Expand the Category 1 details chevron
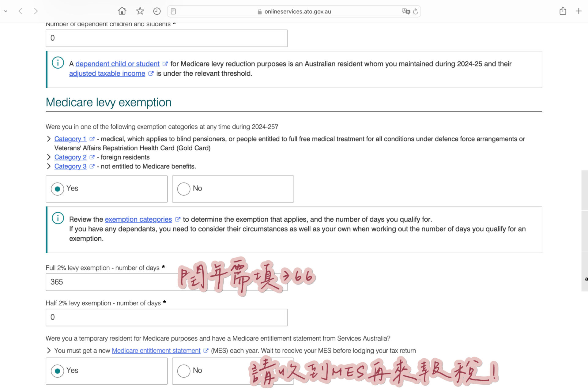Screen dimensions: 588x392 pos(49,139)
